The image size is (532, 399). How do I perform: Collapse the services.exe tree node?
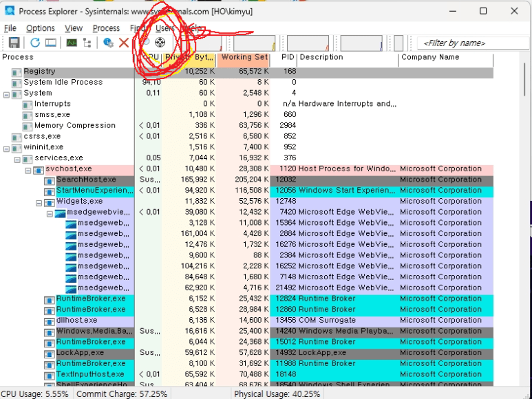coord(17,160)
